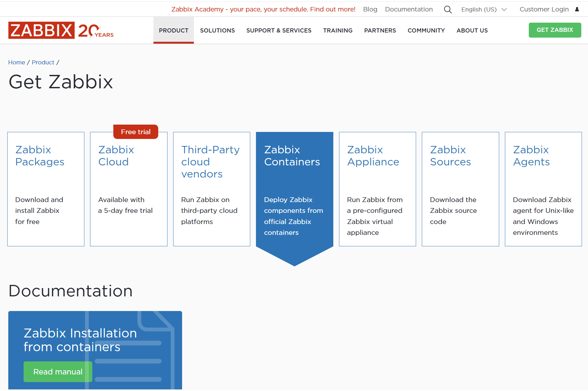Open the Product menu tab

pyautogui.click(x=174, y=31)
